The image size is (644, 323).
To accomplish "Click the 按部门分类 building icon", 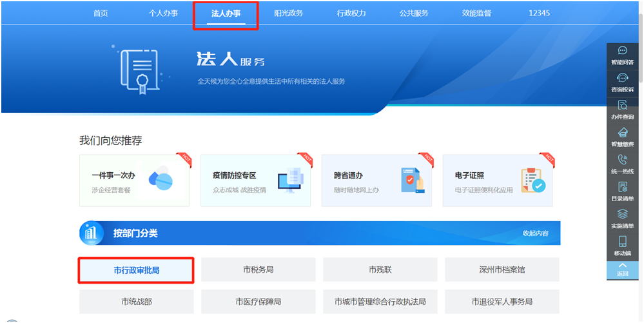I will (x=91, y=233).
